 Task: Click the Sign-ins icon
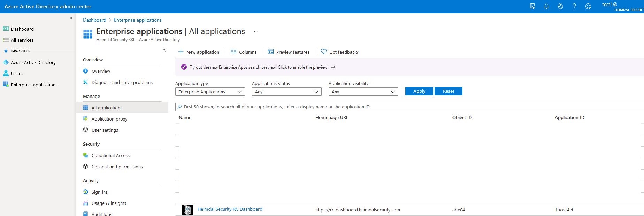click(86, 192)
